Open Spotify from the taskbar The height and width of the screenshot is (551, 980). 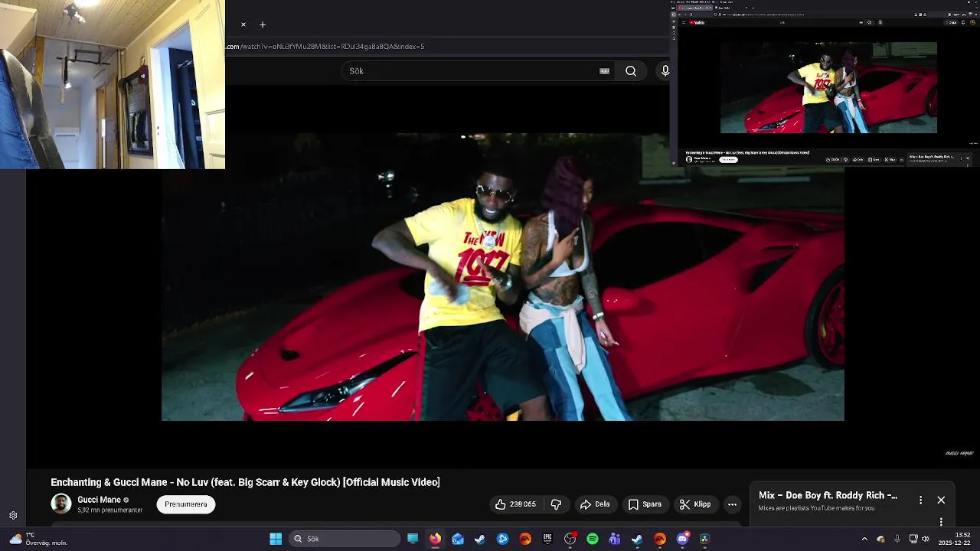point(593,539)
